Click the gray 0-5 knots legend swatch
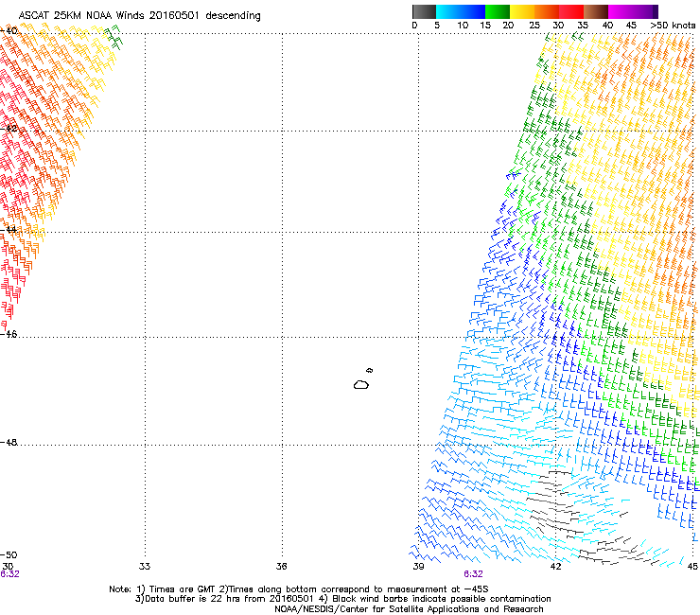The height and width of the screenshot is (615, 700). [424, 11]
